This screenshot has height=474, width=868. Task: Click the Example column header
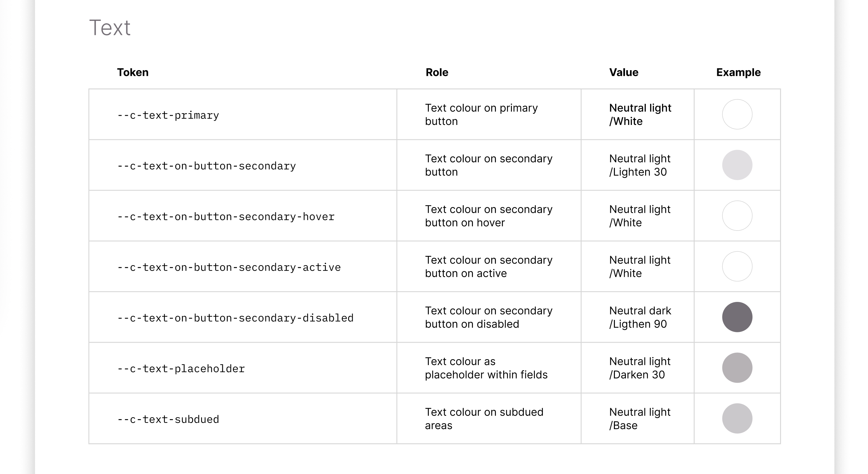point(738,72)
